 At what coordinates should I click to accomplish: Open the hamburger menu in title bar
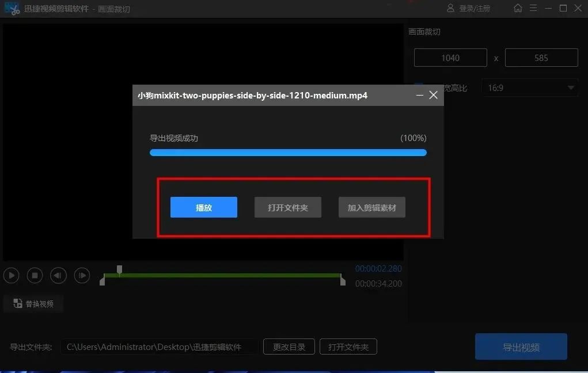click(533, 8)
